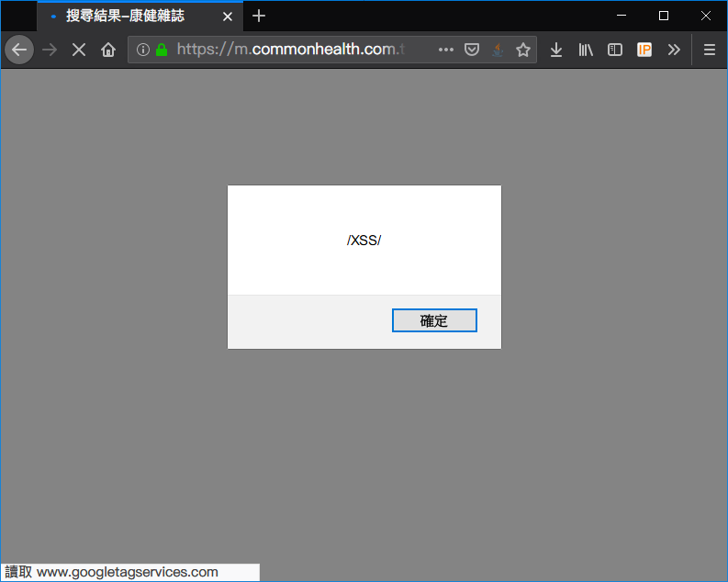Image resolution: width=728 pixels, height=582 pixels.
Task: Open the Firefox hamburger menu
Action: (x=710, y=50)
